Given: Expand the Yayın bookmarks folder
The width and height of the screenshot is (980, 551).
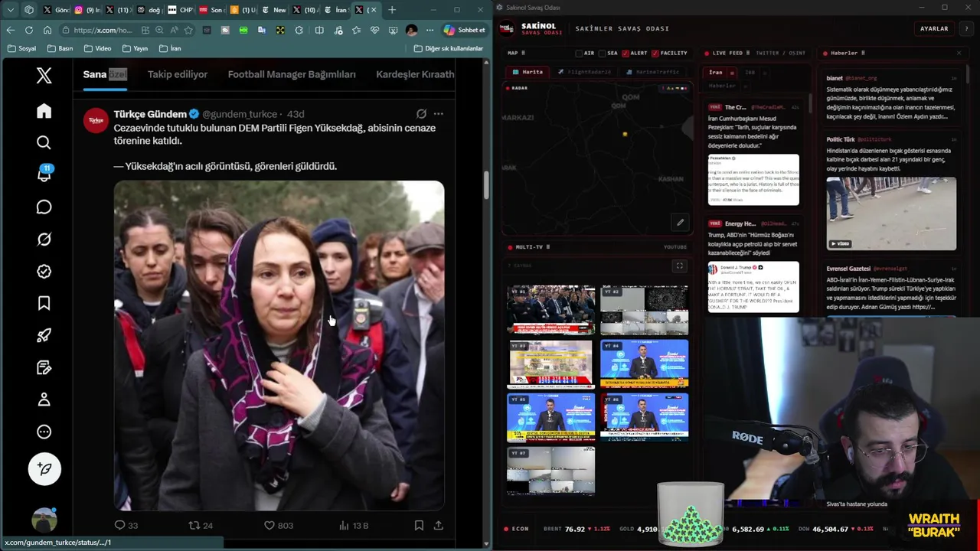Looking at the screenshot, I should click(x=135, y=48).
